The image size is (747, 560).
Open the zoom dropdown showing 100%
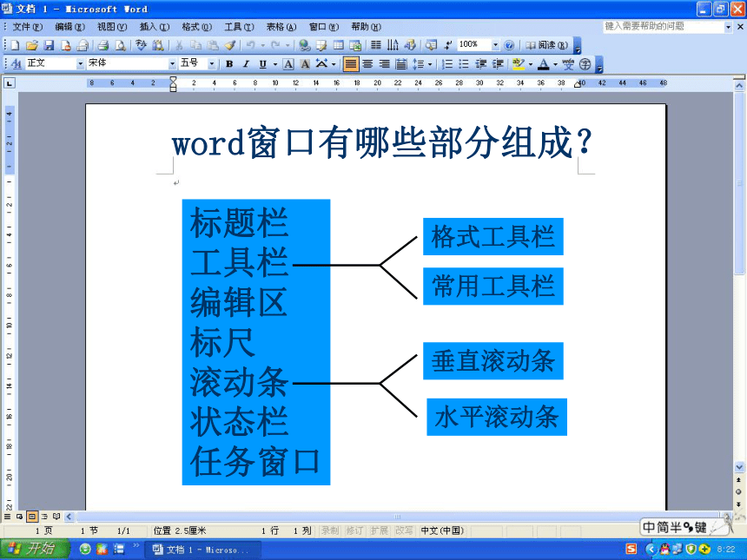[495, 45]
